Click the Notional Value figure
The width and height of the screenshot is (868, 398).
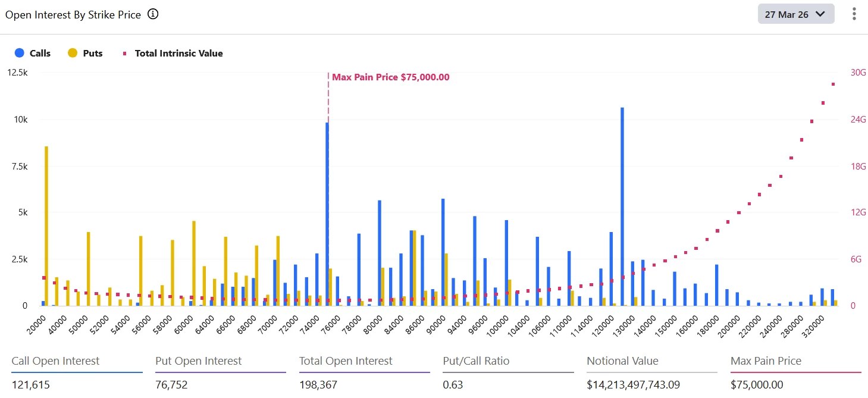click(x=633, y=385)
